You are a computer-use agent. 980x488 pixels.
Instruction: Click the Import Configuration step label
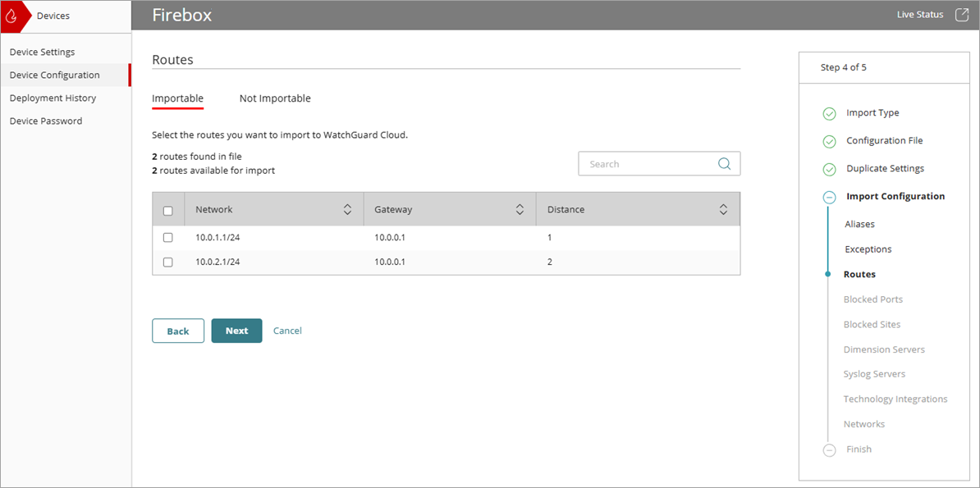[895, 196]
